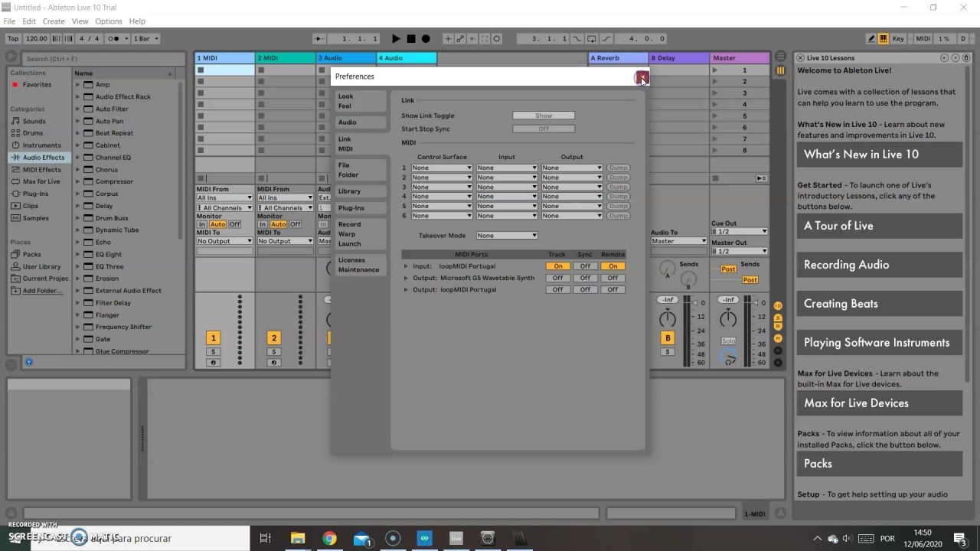Enable Track for Microsoft GS Wavetable Synth output
980x551 pixels.
pos(557,277)
